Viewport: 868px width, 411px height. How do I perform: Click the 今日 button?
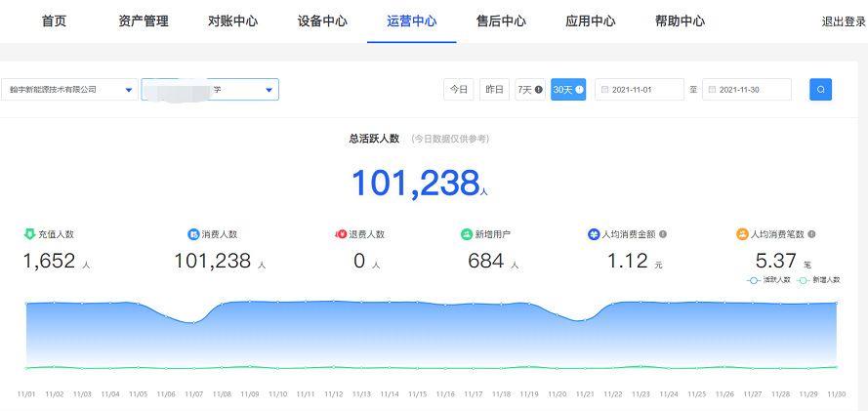(458, 90)
